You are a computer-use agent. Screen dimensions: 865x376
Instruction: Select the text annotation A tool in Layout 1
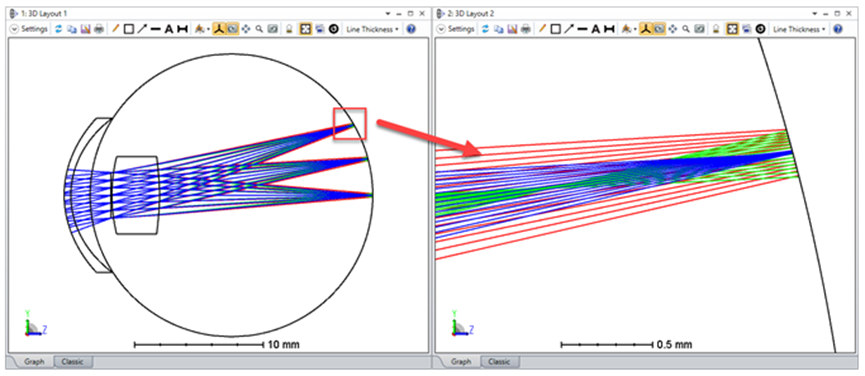pos(169,29)
